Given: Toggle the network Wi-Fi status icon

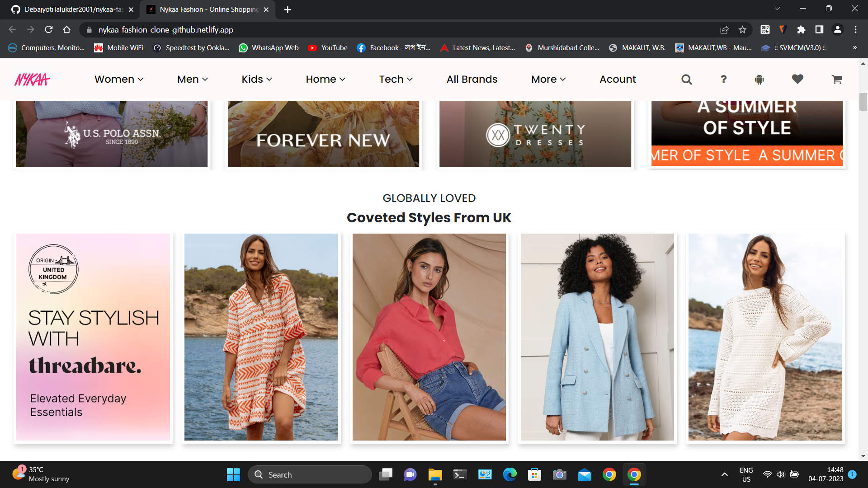Looking at the screenshot, I should pos(767,474).
